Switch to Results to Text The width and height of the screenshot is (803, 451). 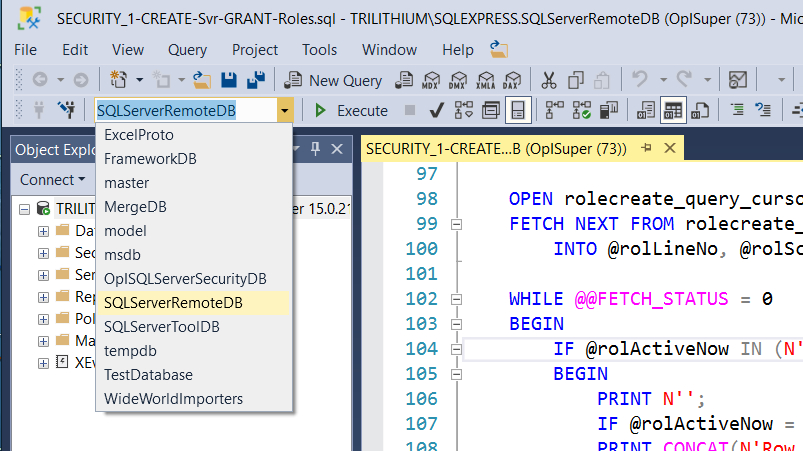(646, 111)
